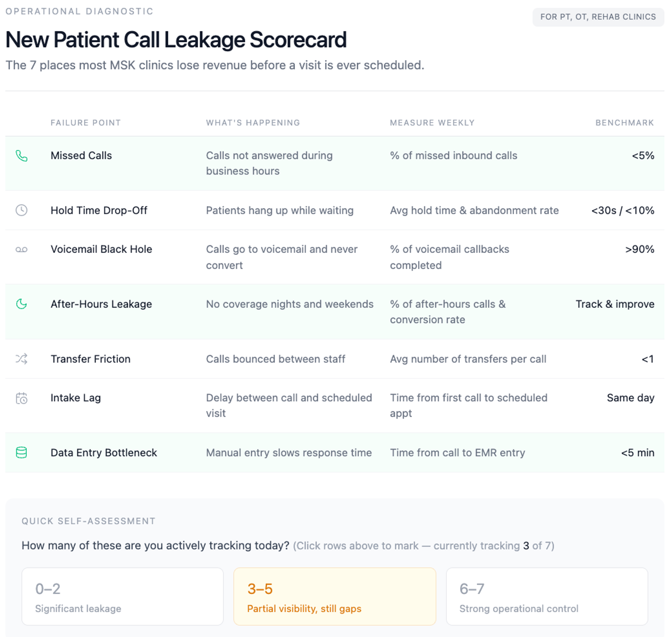Image resolution: width=672 pixels, height=637 pixels.
Task: Click the Intake Lag failure point
Action: [x=76, y=398]
